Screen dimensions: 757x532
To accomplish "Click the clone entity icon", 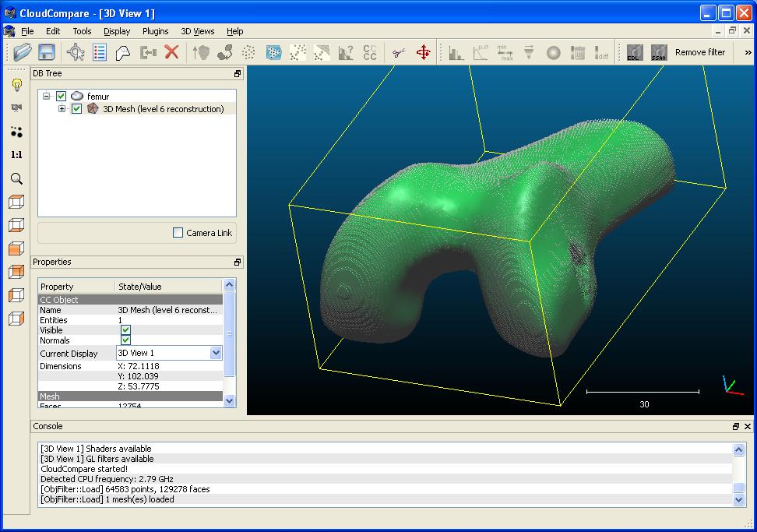I will 122,52.
